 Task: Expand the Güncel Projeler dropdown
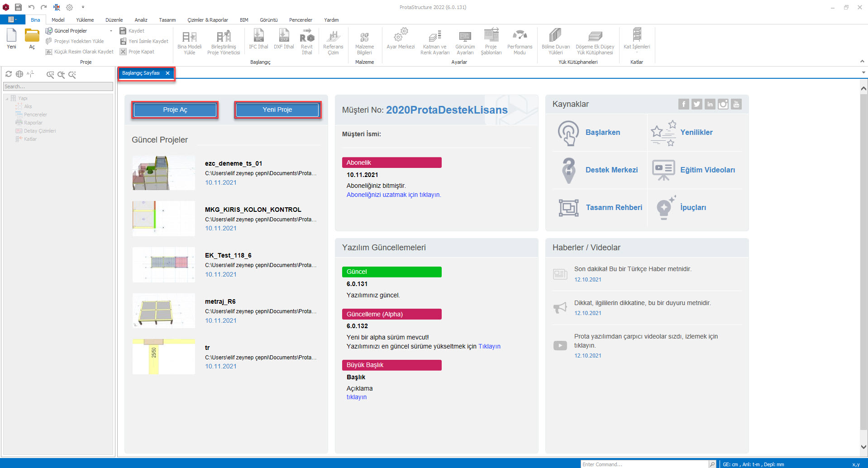point(111,31)
